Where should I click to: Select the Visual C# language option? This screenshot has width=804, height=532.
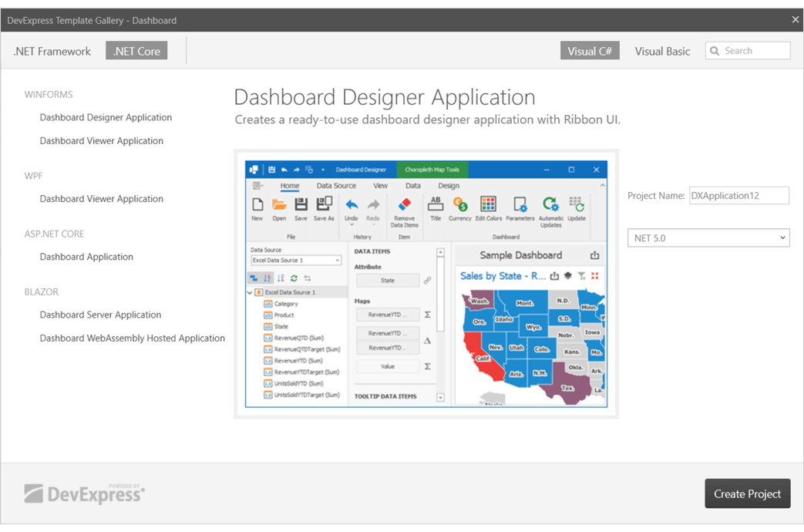point(590,52)
